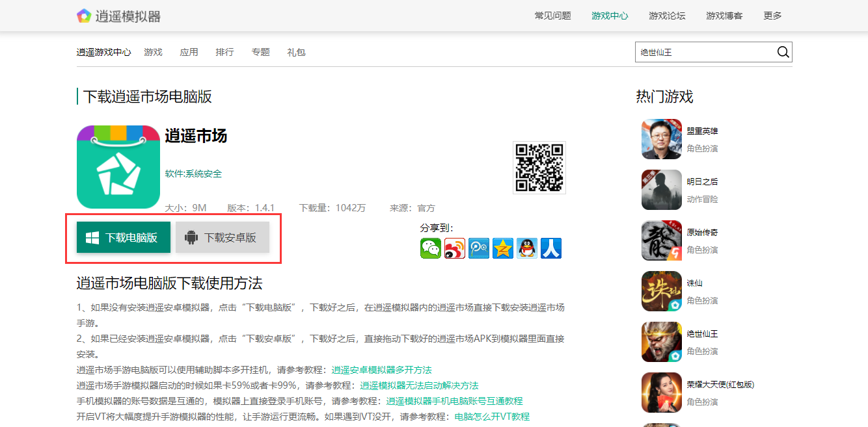
Task: Click the Baidu Tieba share icon
Action: [479, 248]
